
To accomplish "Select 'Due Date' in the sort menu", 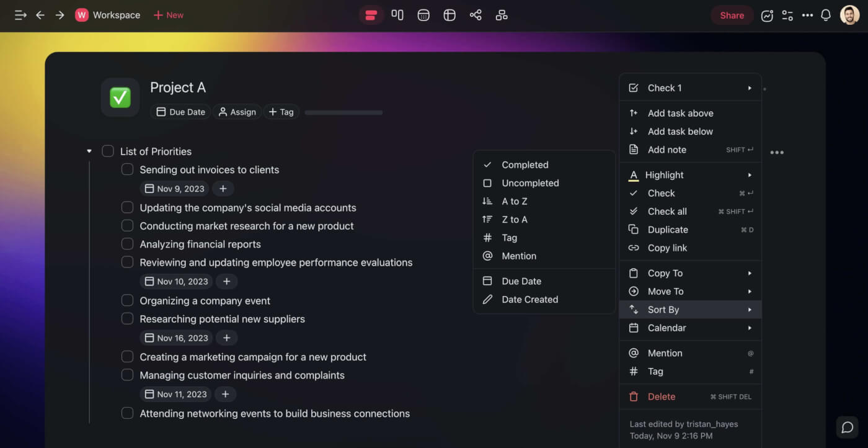I will (520, 281).
